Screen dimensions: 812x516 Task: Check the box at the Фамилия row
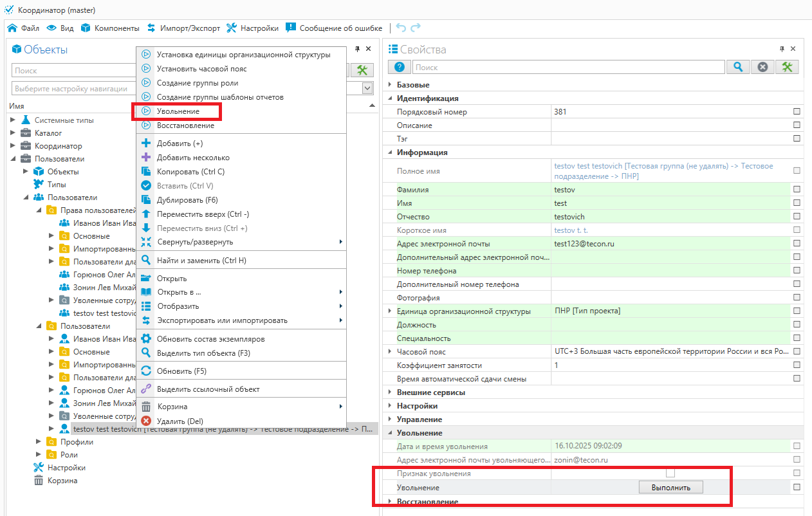[x=797, y=190]
